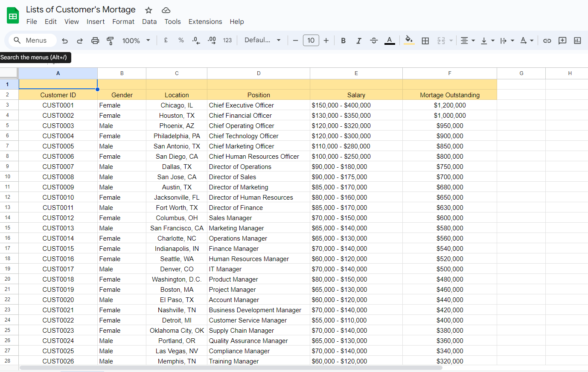Viewport: 588px width, 372px height.
Task: Select the $320,000 mortgage cell
Action: point(450,361)
